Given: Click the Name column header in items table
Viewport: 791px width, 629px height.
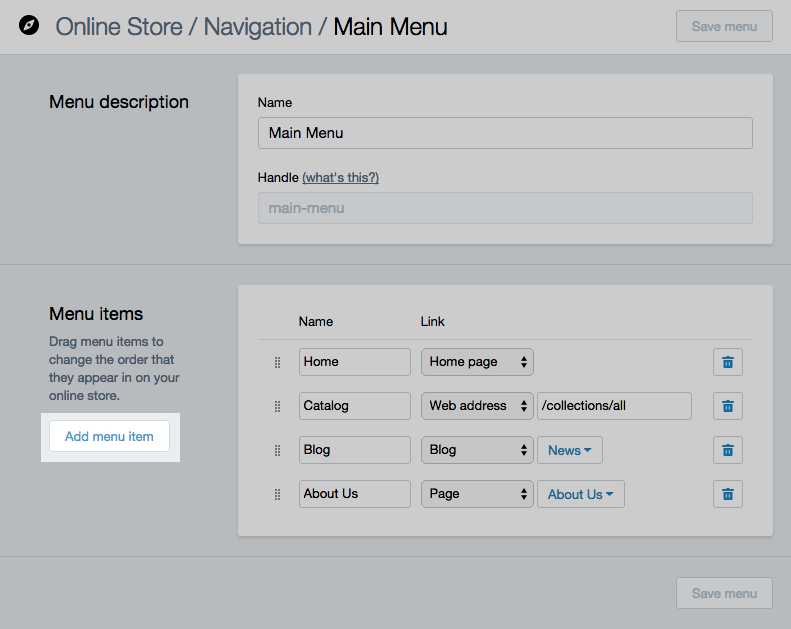Looking at the screenshot, I should point(316,321).
